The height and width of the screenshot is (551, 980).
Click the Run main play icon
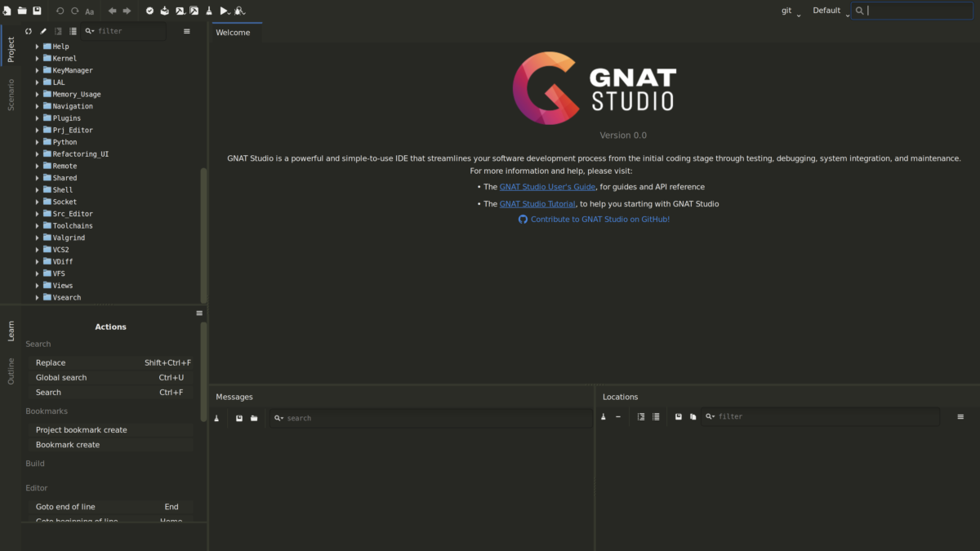(224, 11)
